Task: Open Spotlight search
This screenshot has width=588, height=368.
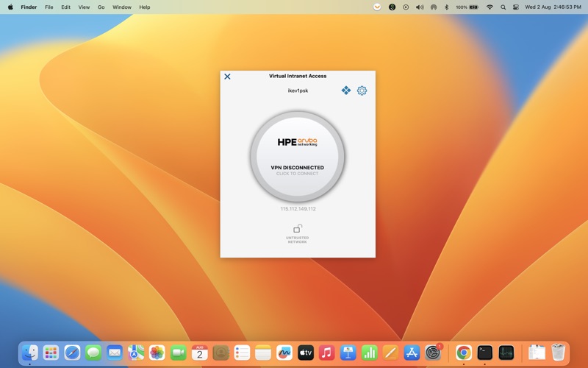Action: pos(503,7)
